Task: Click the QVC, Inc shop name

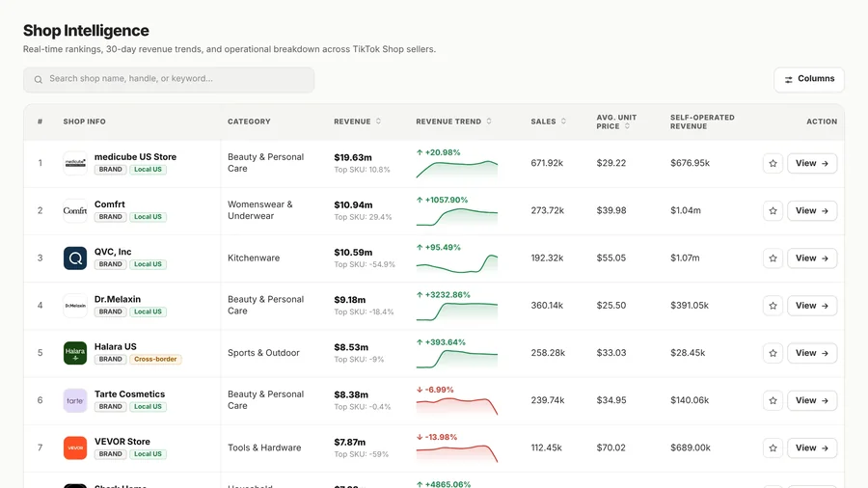Action: click(x=113, y=252)
